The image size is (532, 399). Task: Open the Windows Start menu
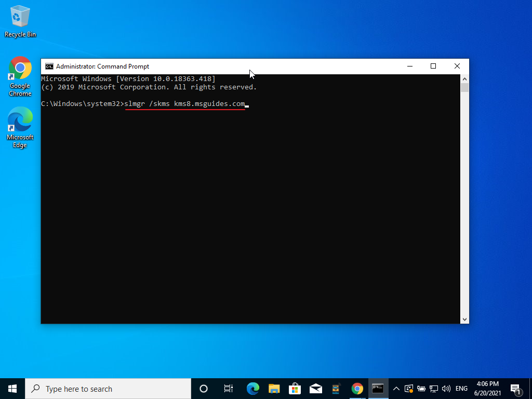coord(12,389)
